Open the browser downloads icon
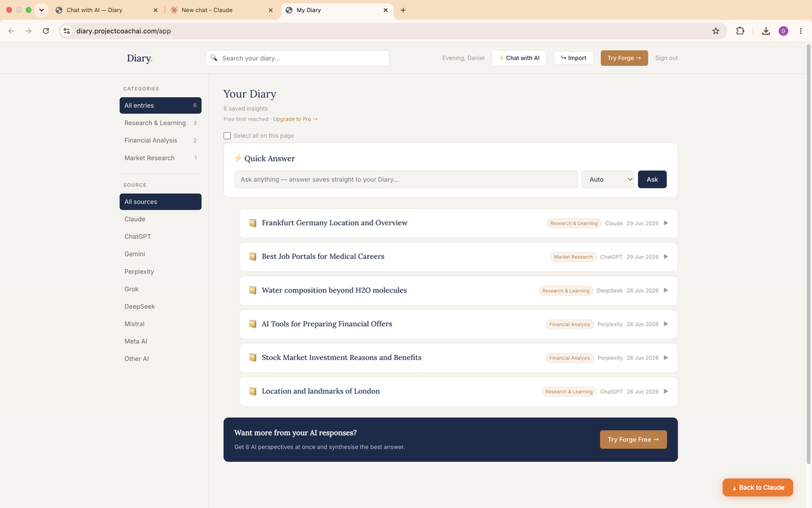The image size is (812, 508). point(766,30)
